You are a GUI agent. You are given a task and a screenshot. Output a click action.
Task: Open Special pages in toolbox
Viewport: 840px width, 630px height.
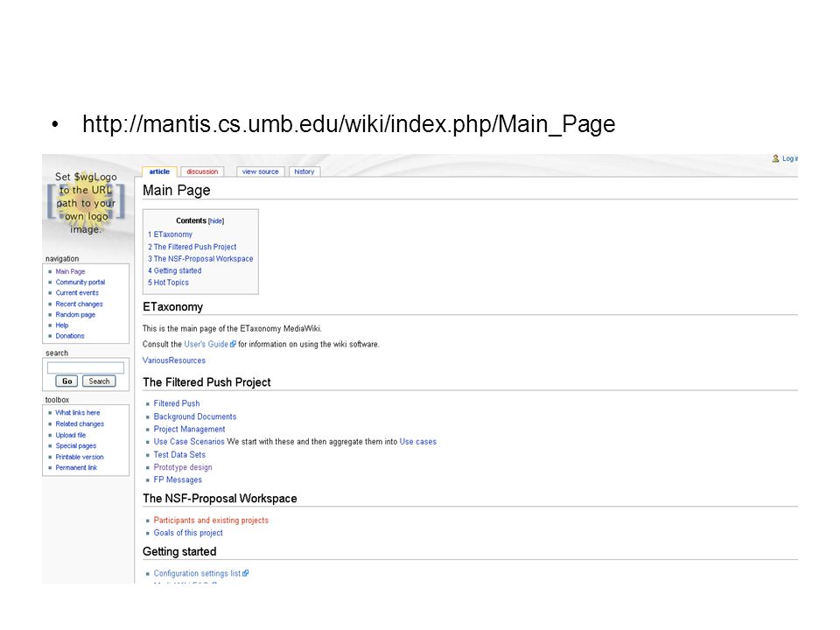pos(76,445)
